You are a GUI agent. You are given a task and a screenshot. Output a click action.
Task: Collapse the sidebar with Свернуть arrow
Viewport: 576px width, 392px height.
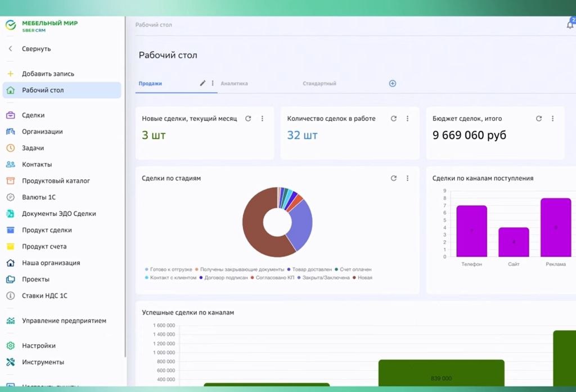click(x=10, y=48)
